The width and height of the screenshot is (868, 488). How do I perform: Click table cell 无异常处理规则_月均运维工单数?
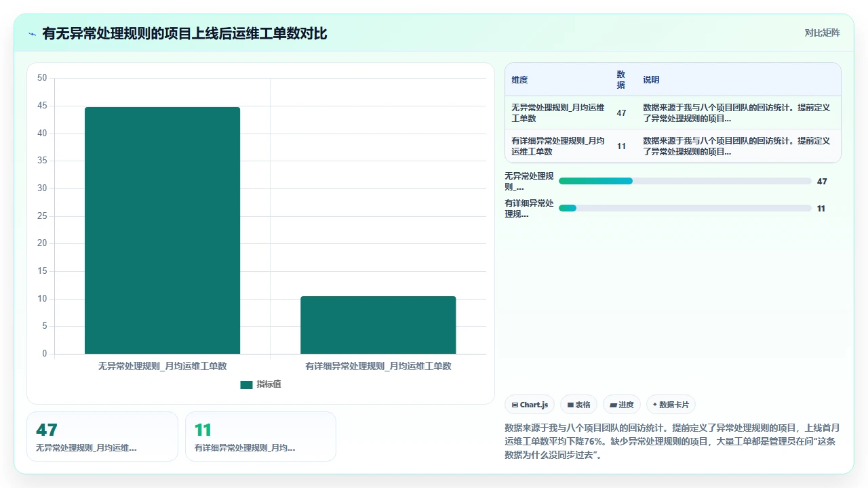pyautogui.click(x=558, y=113)
